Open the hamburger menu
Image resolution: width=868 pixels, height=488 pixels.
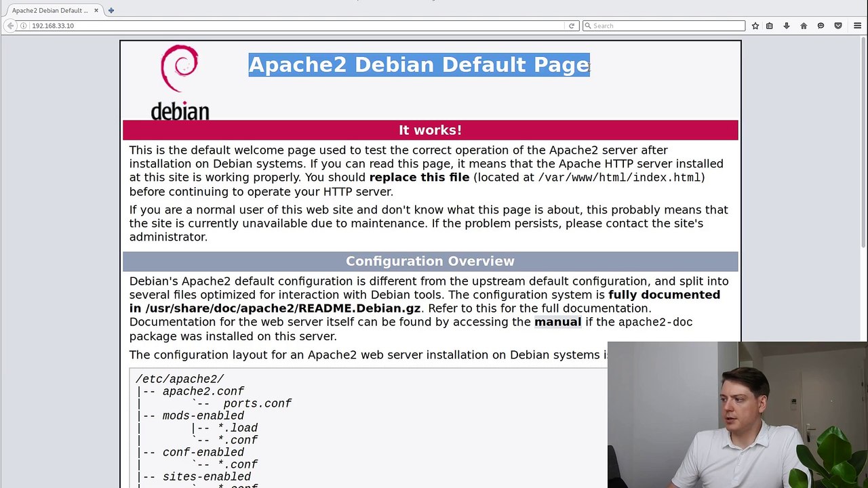point(857,26)
